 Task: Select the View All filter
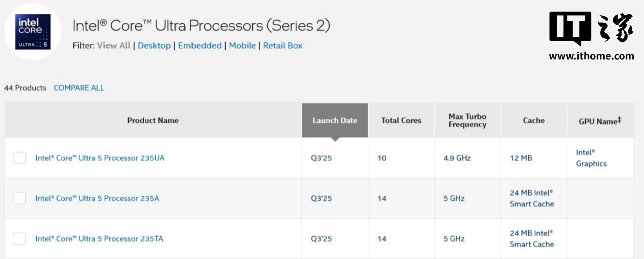114,46
